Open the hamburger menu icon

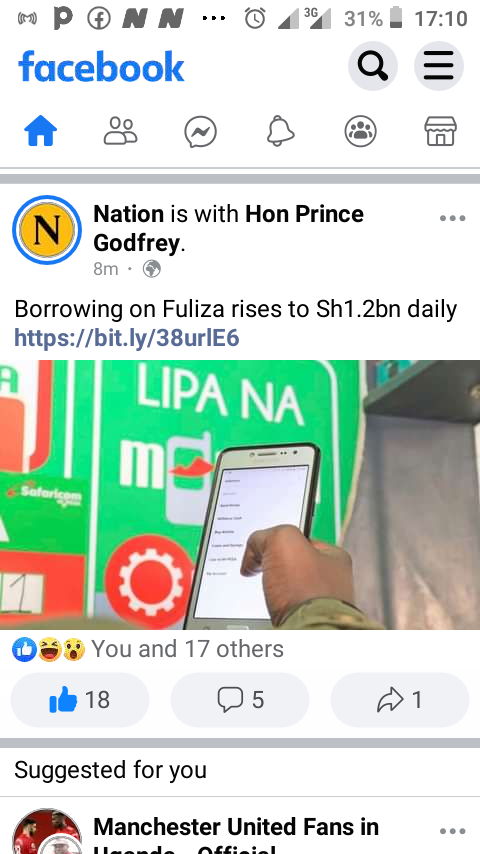coord(439,66)
